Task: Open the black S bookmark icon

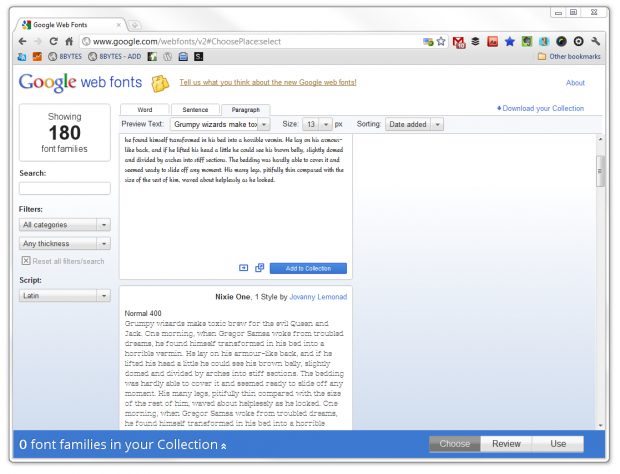Action: click(198, 57)
